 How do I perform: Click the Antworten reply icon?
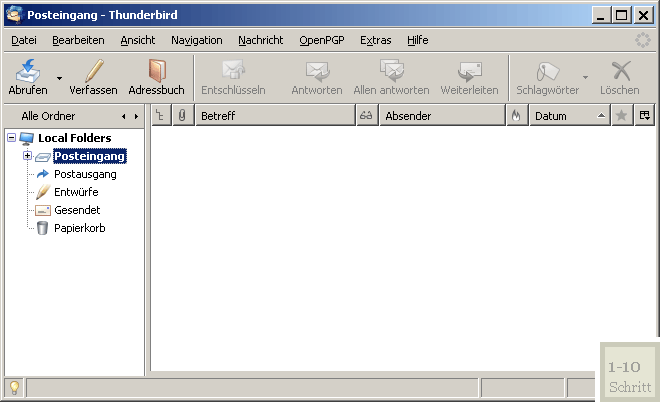pyautogui.click(x=317, y=71)
